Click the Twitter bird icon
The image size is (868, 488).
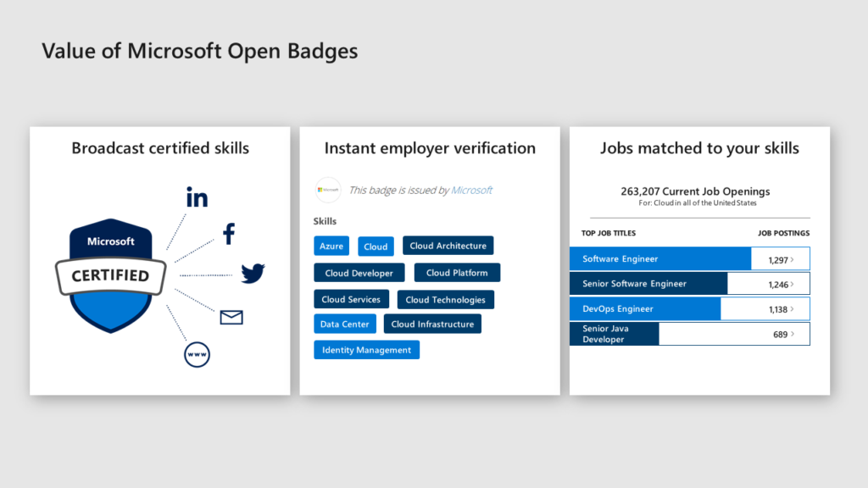click(x=253, y=273)
